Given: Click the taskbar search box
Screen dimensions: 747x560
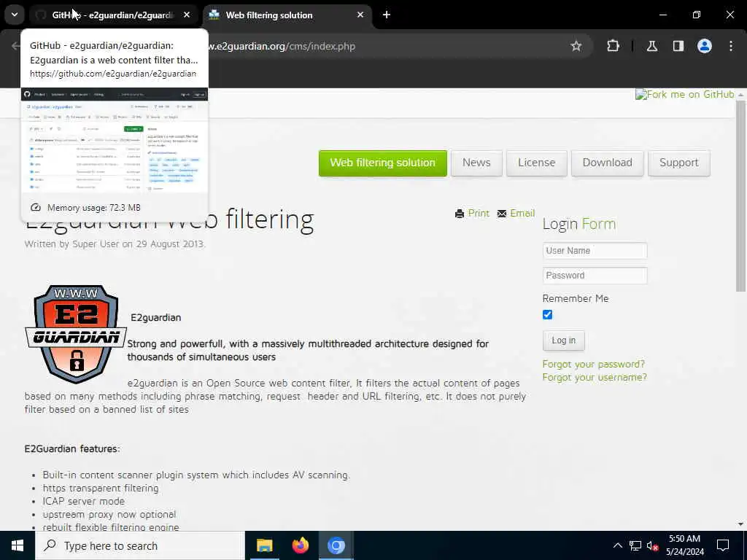Looking at the screenshot, I should pyautogui.click(x=140, y=545).
